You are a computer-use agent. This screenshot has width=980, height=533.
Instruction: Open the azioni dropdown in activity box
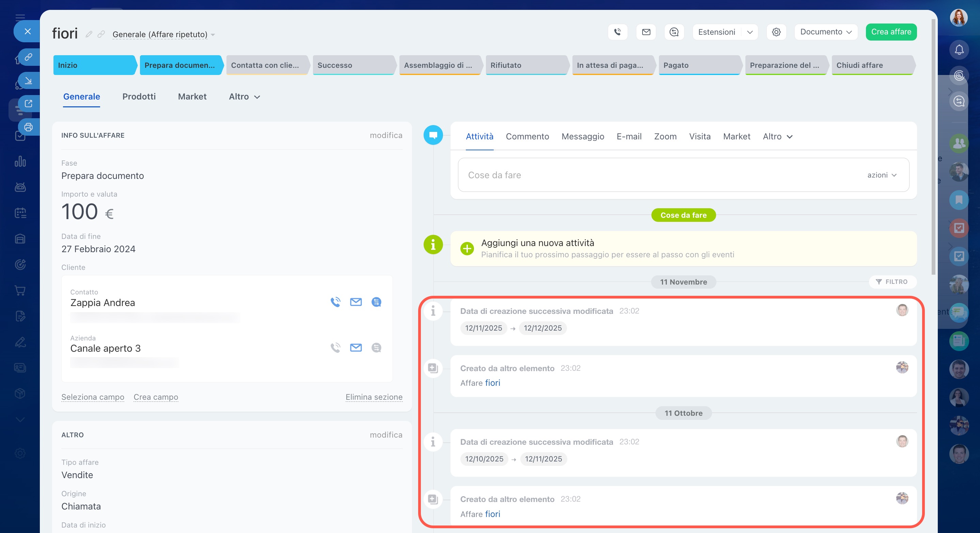pos(882,175)
